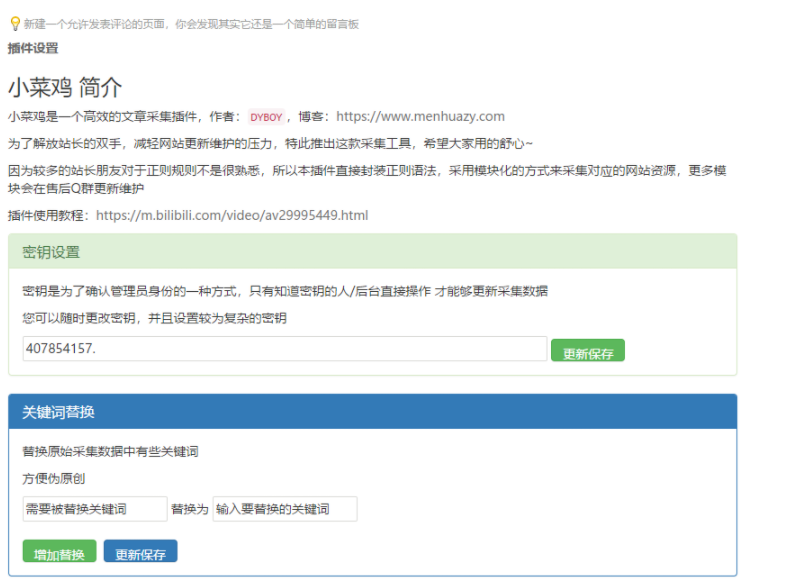
Task: Click the 需要被替换关键词 input box
Action: click(x=95, y=509)
